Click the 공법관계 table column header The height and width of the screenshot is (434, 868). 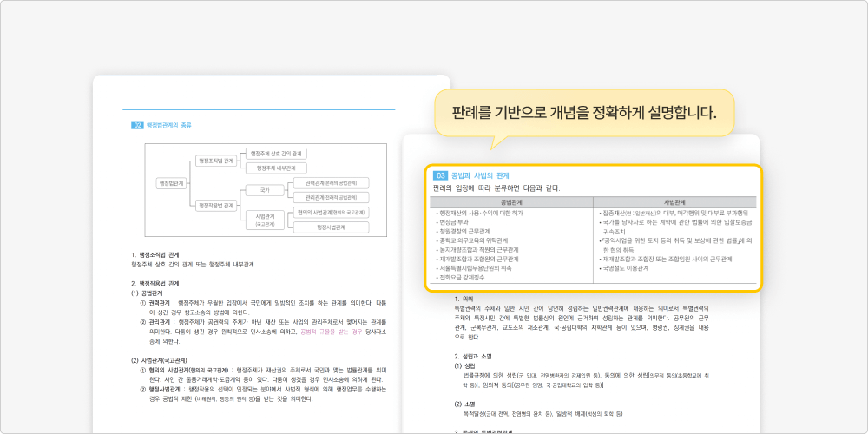[512, 202]
